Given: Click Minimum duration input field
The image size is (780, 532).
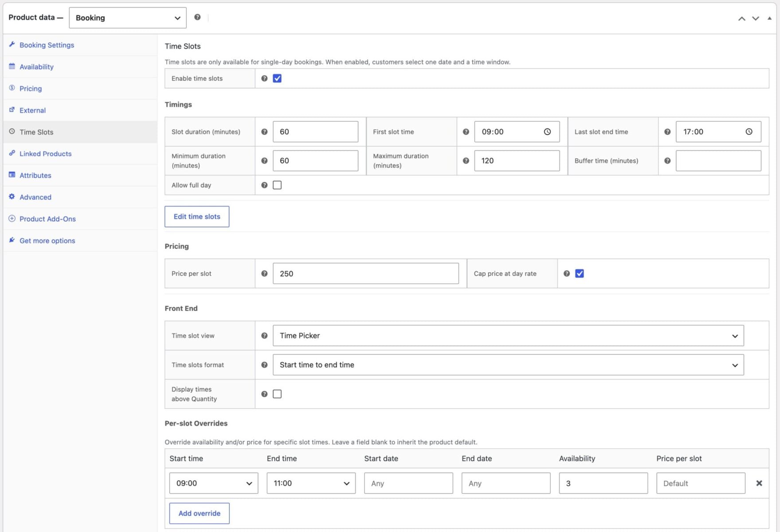Looking at the screenshot, I should [315, 160].
